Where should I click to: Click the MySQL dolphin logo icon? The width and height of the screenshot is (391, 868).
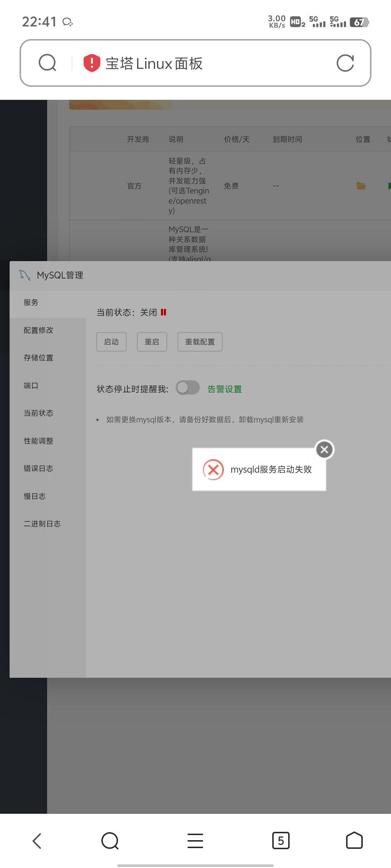[25, 275]
